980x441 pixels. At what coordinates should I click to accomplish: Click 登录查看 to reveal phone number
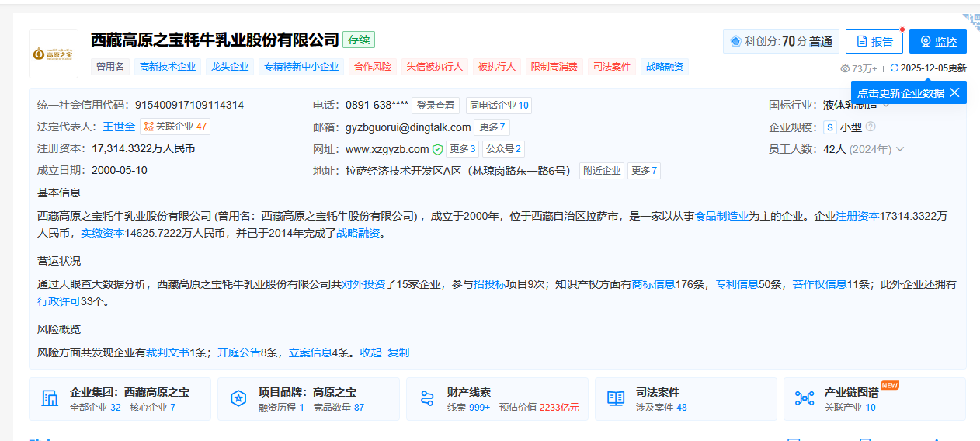(x=435, y=106)
